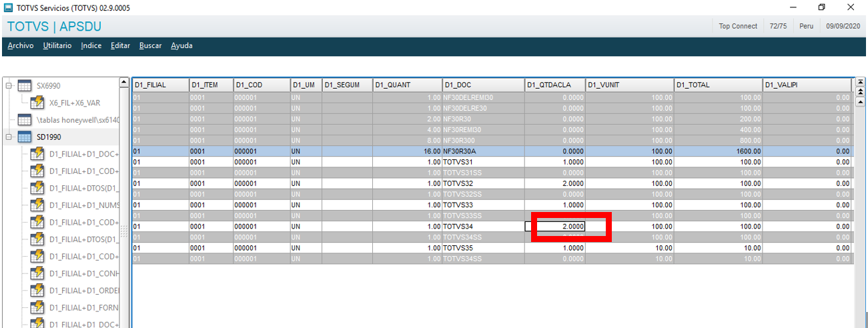Click the 200.00 total cell
Screen dimensions: 868x328
pos(718,119)
